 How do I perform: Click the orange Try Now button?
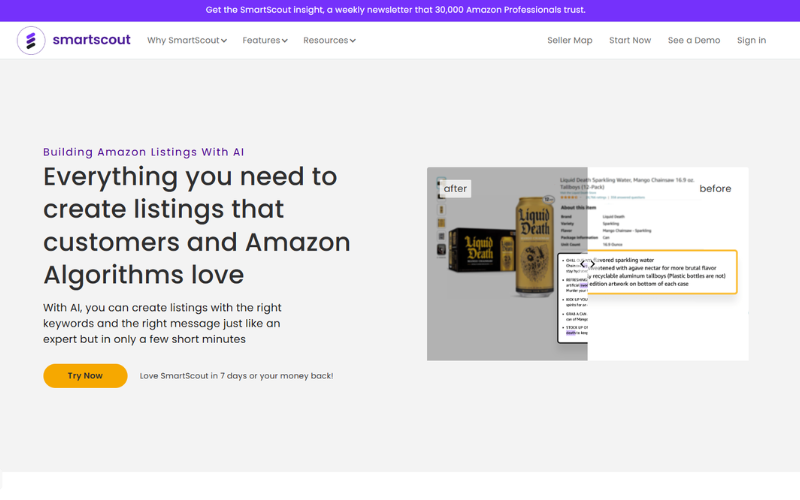pyautogui.click(x=85, y=376)
